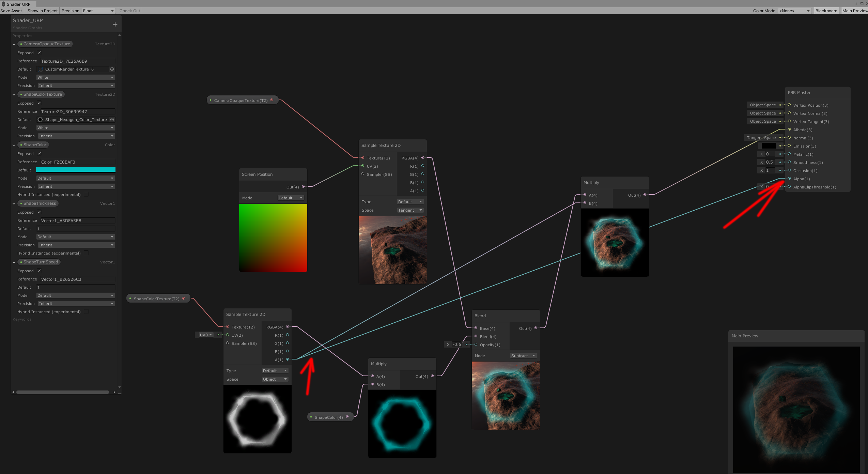868x474 pixels.
Task: Click B(4) input port on lower Multiply node
Action: pyautogui.click(x=372, y=384)
